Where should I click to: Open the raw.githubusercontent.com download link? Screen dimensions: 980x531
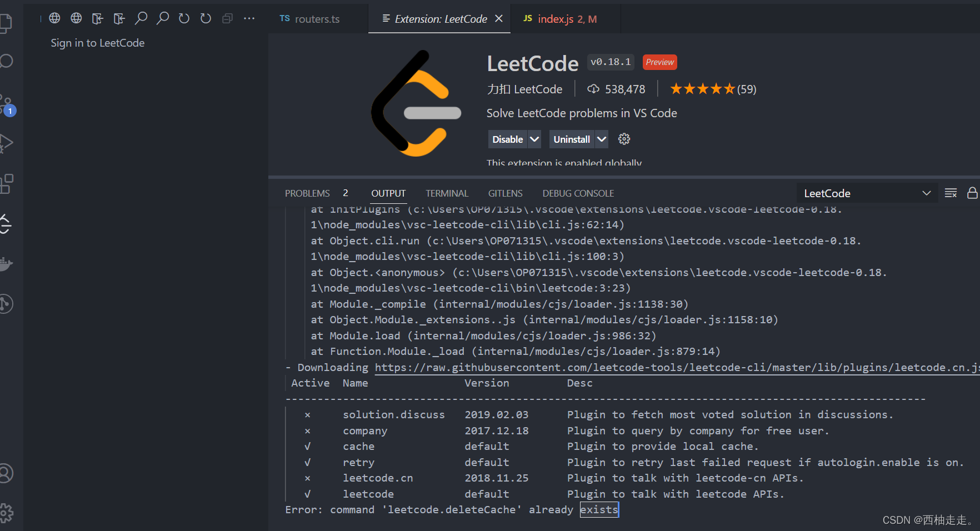[677, 368]
